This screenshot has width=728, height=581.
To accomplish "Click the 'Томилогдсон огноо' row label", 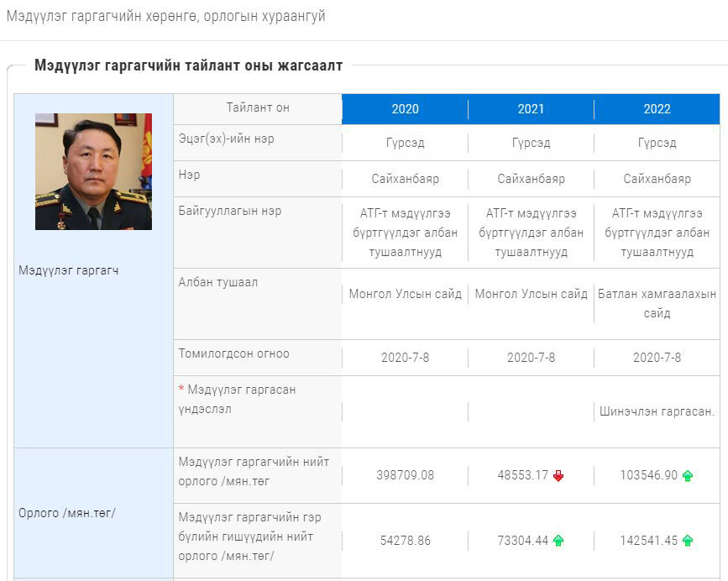I will (x=234, y=353).
